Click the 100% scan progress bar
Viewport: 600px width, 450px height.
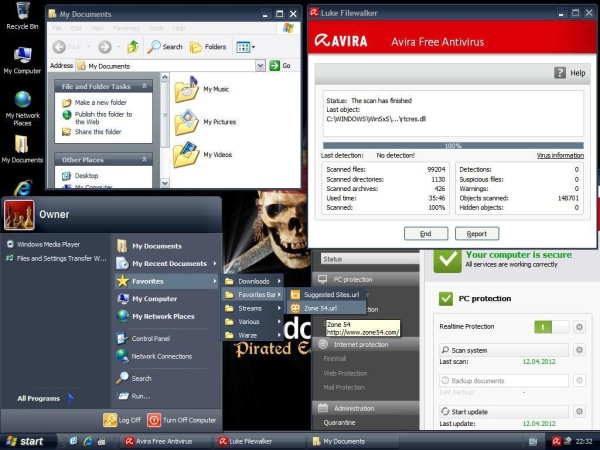pyautogui.click(x=453, y=146)
